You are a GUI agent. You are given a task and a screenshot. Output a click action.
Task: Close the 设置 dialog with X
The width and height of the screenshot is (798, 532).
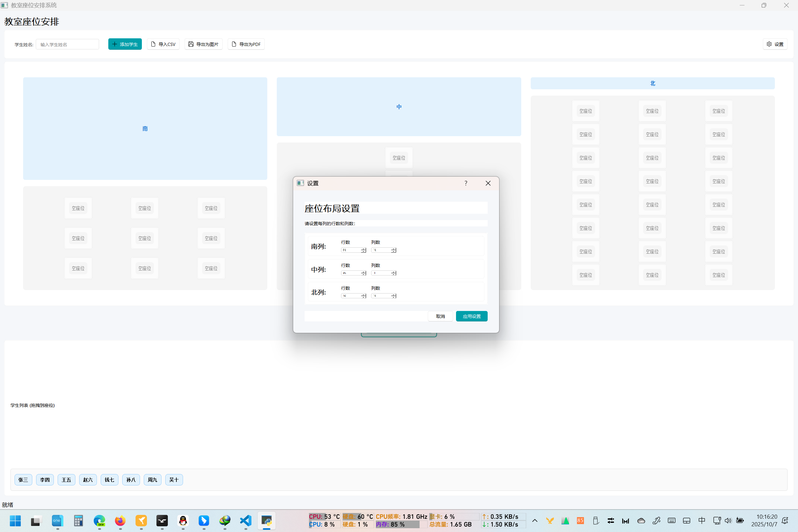(x=488, y=183)
